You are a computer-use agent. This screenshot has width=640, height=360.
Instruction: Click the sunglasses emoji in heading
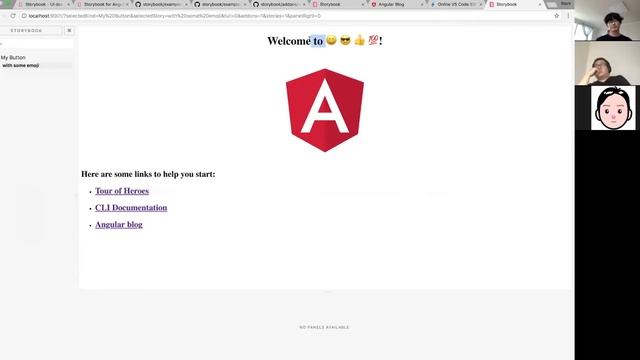(345, 40)
